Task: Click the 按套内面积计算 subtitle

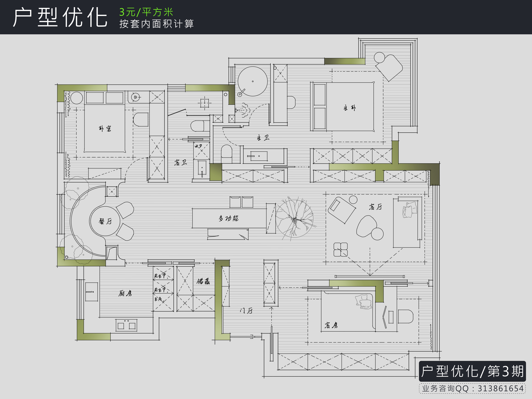Action: (157, 24)
